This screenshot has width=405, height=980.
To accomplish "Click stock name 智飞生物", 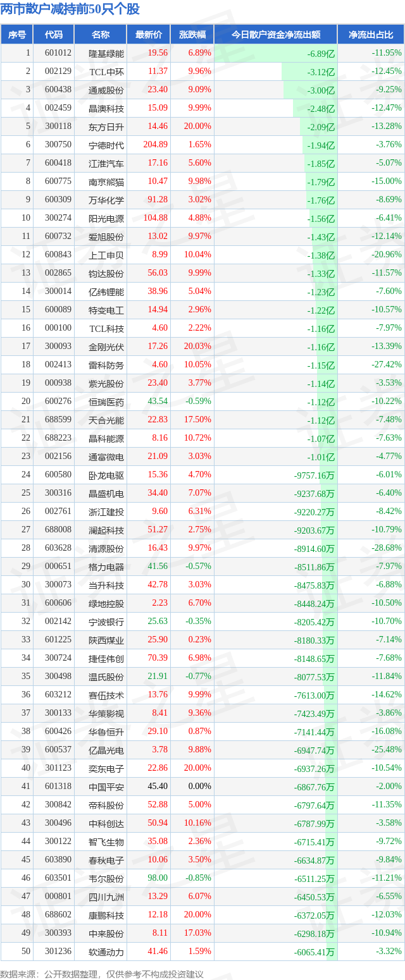I will click(106, 842).
